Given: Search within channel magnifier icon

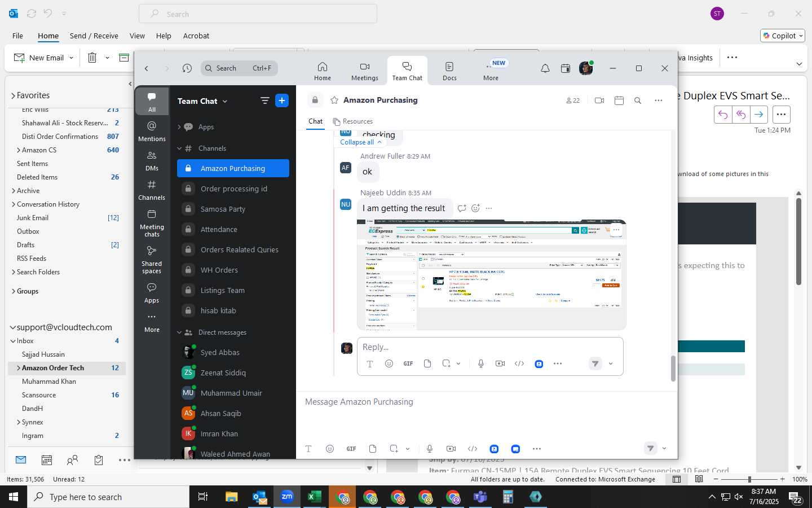Looking at the screenshot, I should [638, 100].
